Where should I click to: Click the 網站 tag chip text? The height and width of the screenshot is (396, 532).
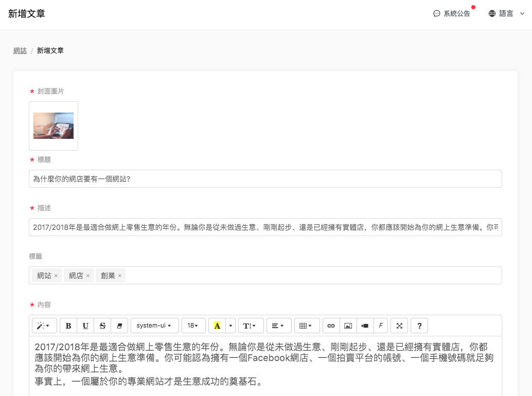click(x=44, y=276)
